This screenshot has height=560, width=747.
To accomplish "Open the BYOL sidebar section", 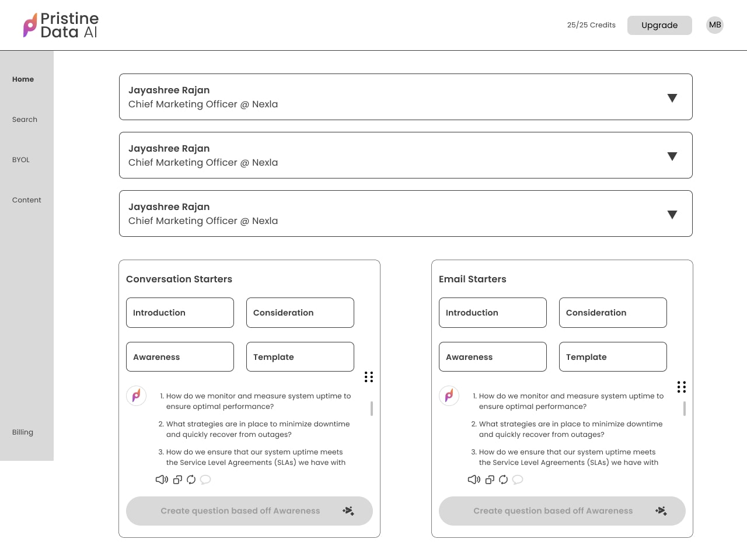I will click(21, 160).
